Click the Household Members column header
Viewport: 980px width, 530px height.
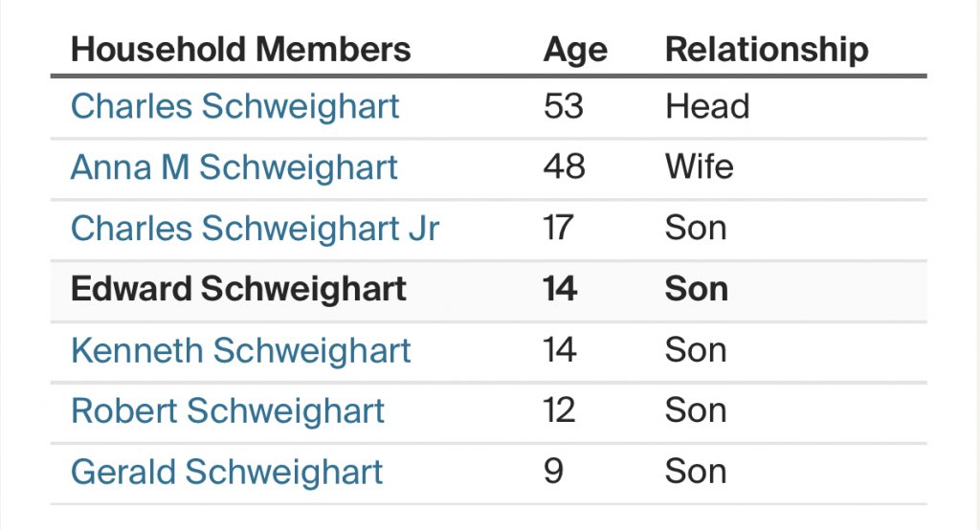pos(241,50)
